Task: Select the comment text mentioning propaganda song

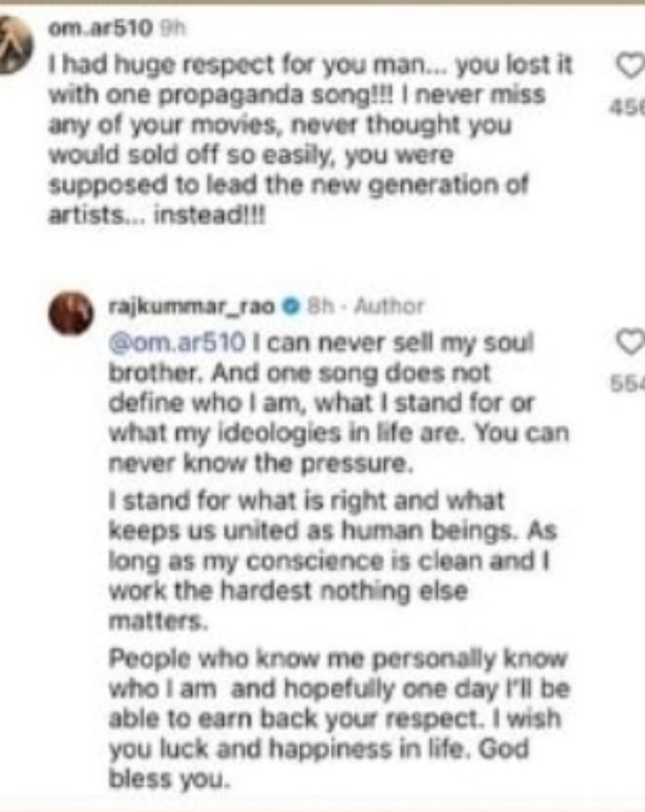Action: 311,139
